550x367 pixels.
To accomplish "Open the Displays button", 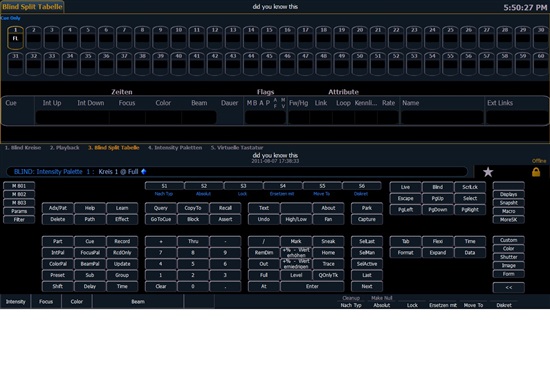I will pos(509,194).
